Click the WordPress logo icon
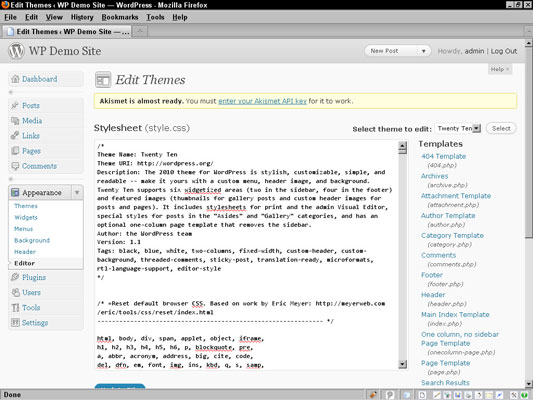Screen dimensions: 533x400 16,51
